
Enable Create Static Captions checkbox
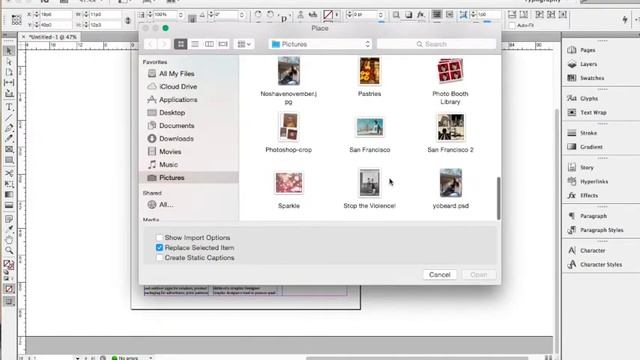159,258
